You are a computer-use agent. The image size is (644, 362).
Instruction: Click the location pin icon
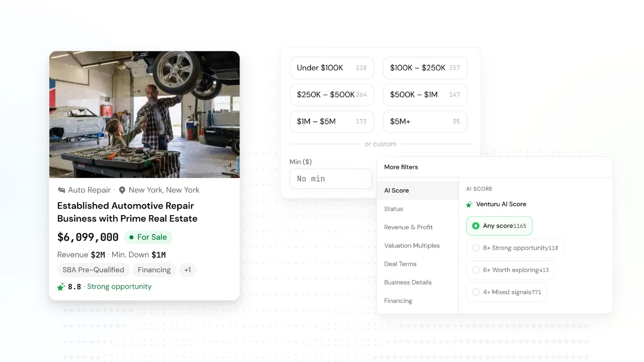tap(122, 190)
